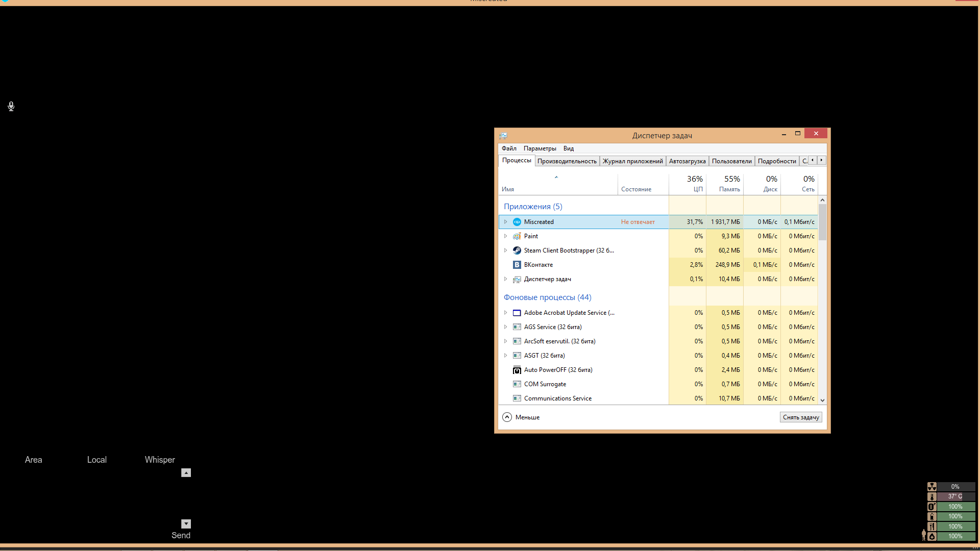Click the food fork-and-knife HUD icon

pyautogui.click(x=932, y=527)
